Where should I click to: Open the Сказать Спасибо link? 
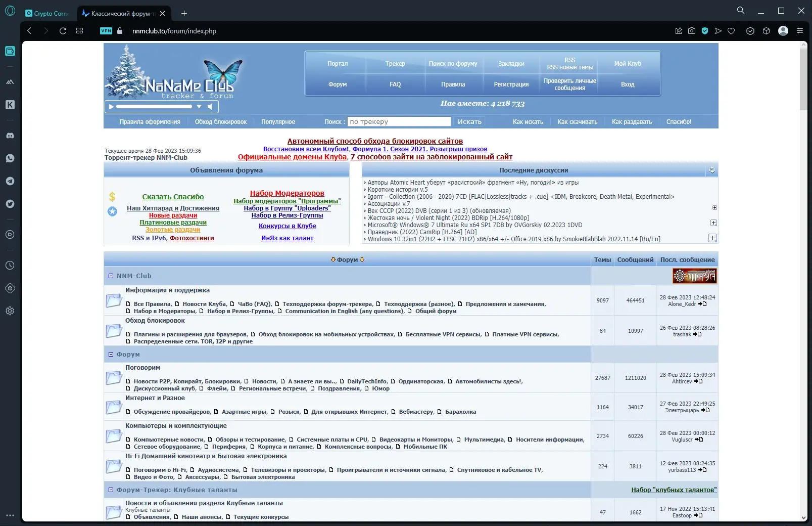[173, 197]
